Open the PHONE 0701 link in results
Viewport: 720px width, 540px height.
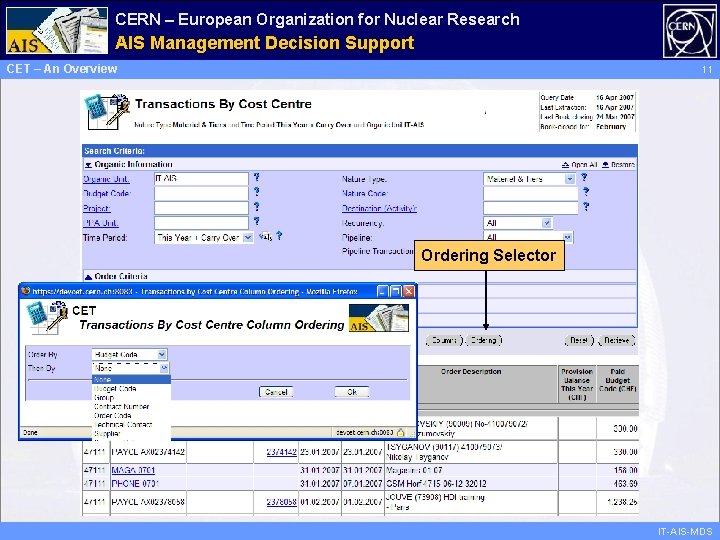135,484
